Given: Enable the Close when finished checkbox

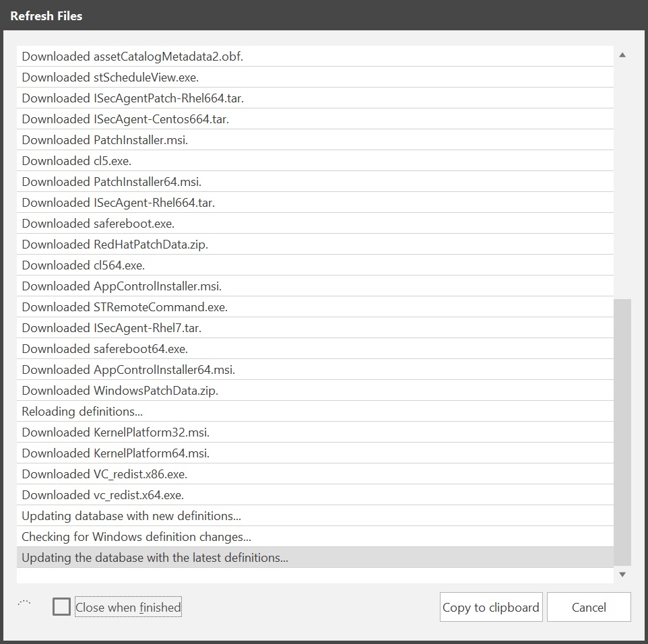Looking at the screenshot, I should [61, 606].
